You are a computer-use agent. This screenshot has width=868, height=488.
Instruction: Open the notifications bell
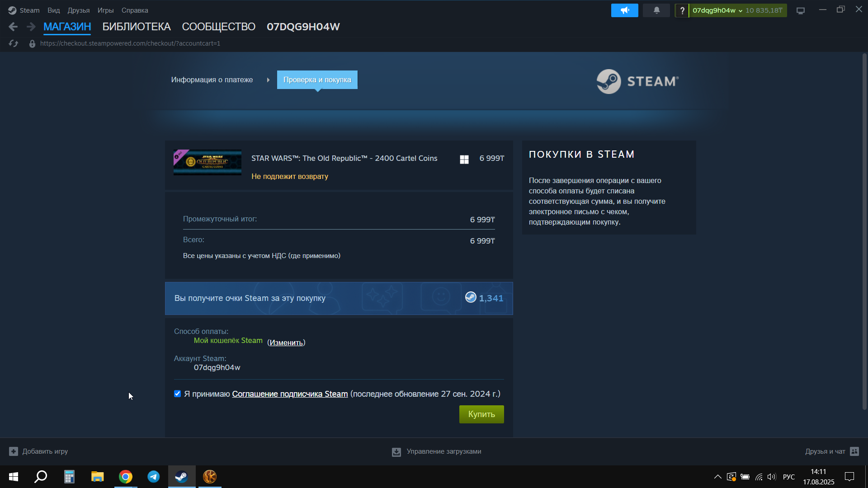(x=656, y=10)
